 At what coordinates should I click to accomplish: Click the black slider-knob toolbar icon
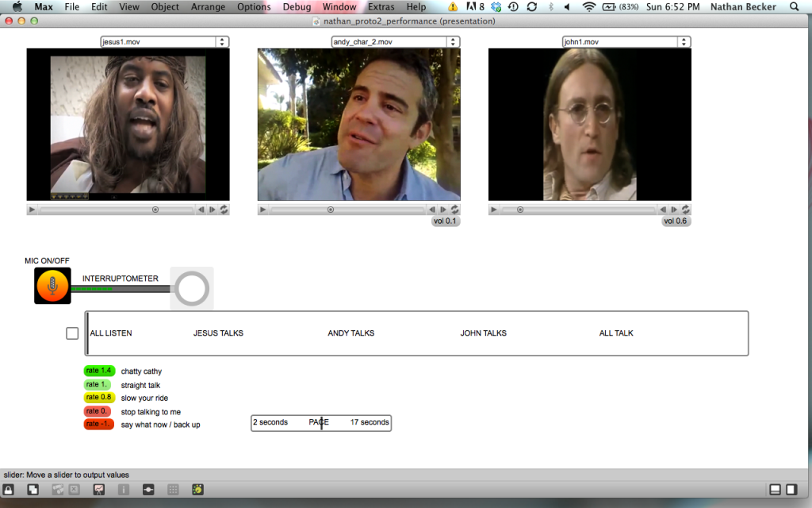(148, 489)
